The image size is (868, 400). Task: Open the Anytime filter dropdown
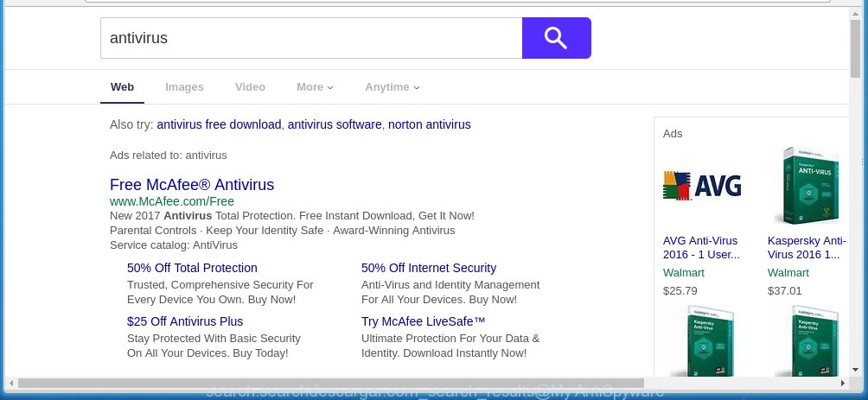(x=392, y=87)
